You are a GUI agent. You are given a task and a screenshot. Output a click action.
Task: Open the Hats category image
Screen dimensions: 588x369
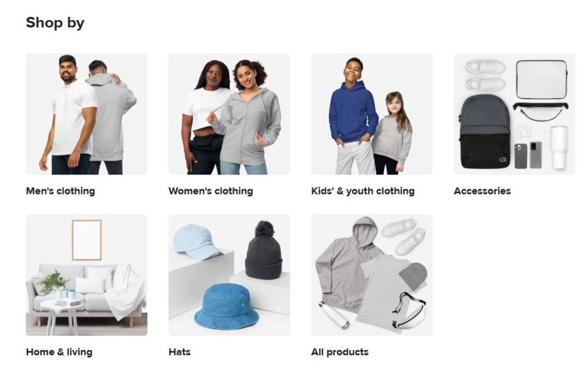(229, 275)
